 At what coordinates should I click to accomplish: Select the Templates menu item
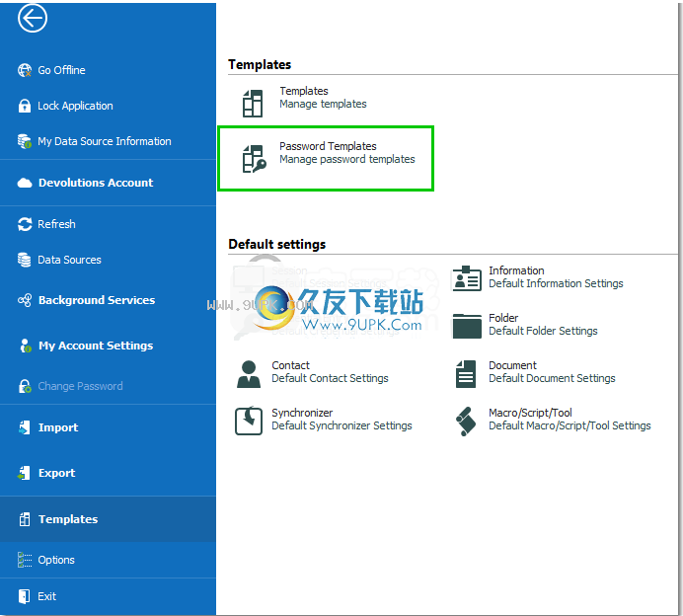pyautogui.click(x=108, y=519)
